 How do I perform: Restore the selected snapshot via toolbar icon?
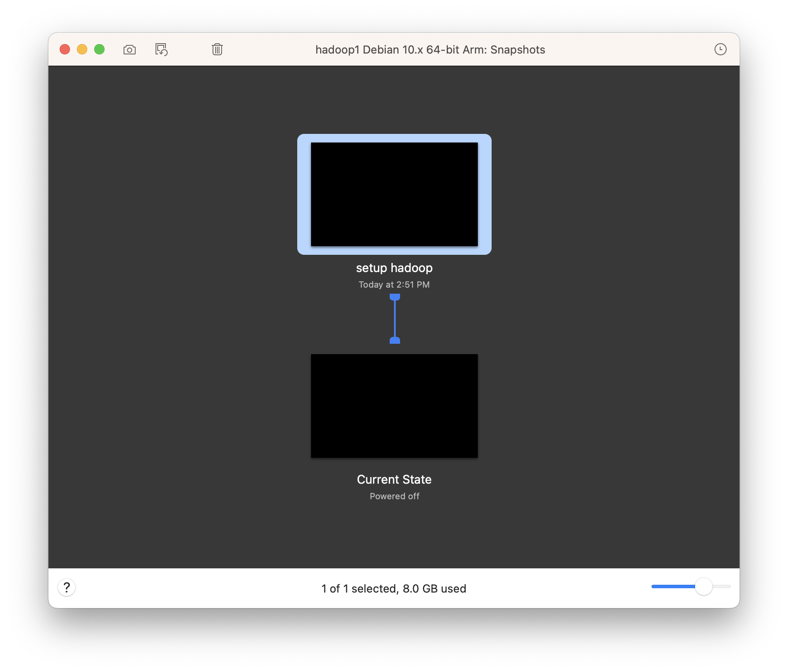162,50
